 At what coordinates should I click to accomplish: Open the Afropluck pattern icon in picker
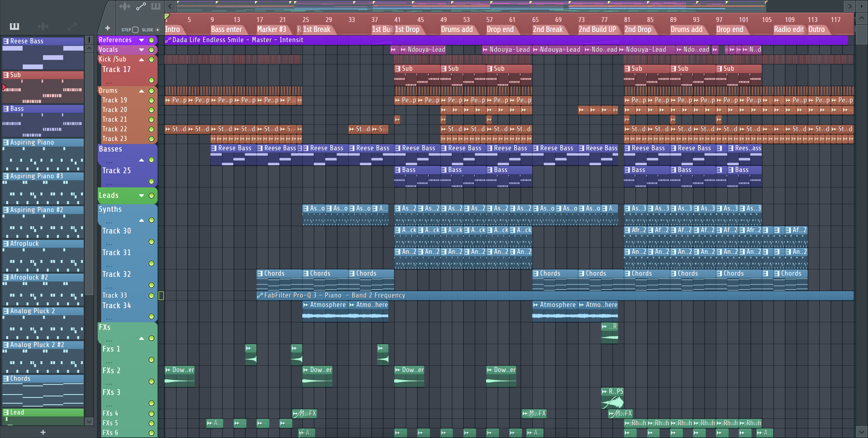tap(6, 243)
